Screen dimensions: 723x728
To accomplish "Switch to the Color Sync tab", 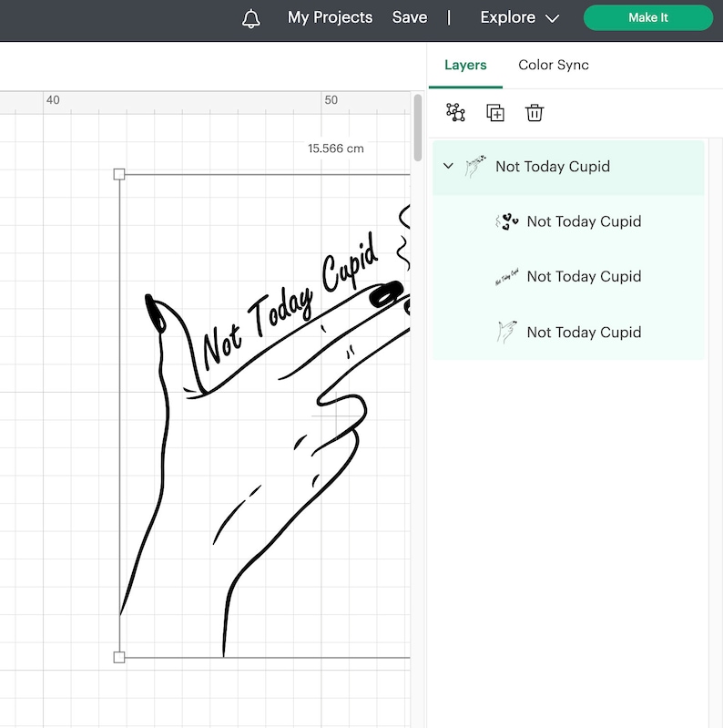I will [x=554, y=66].
